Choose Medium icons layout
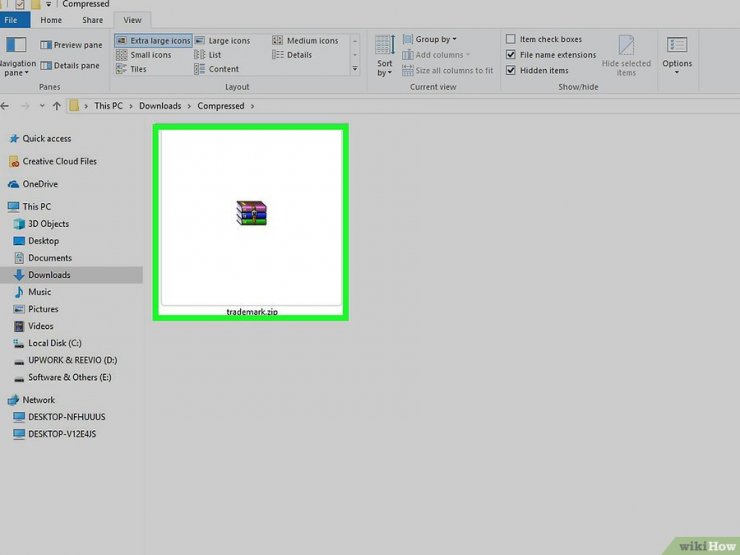740x555 pixels. point(306,41)
